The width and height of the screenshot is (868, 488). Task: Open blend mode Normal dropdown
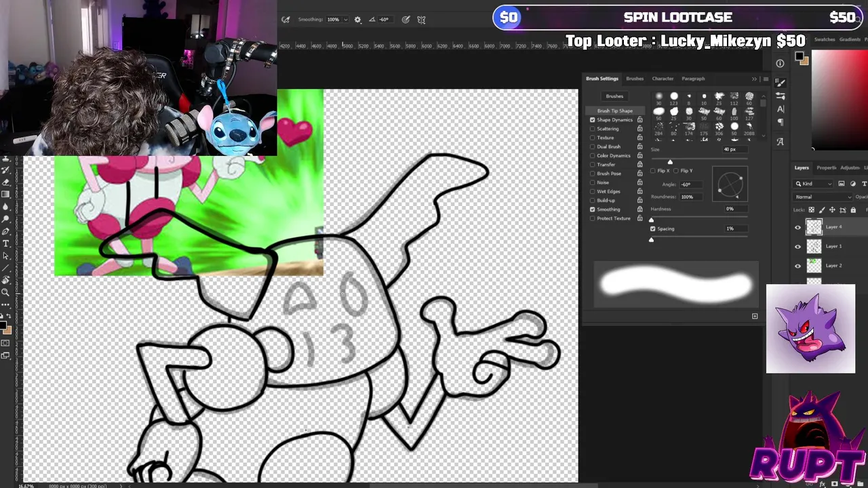[823, 197]
